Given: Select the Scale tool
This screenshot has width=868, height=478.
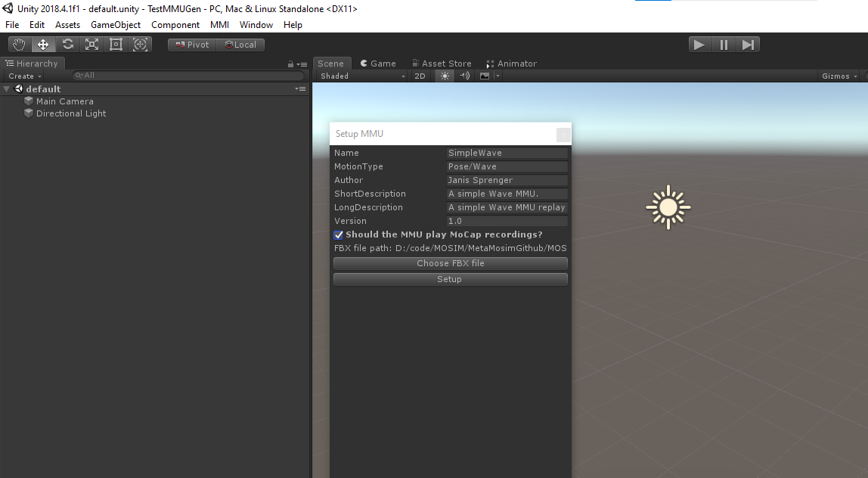Looking at the screenshot, I should click(x=92, y=45).
